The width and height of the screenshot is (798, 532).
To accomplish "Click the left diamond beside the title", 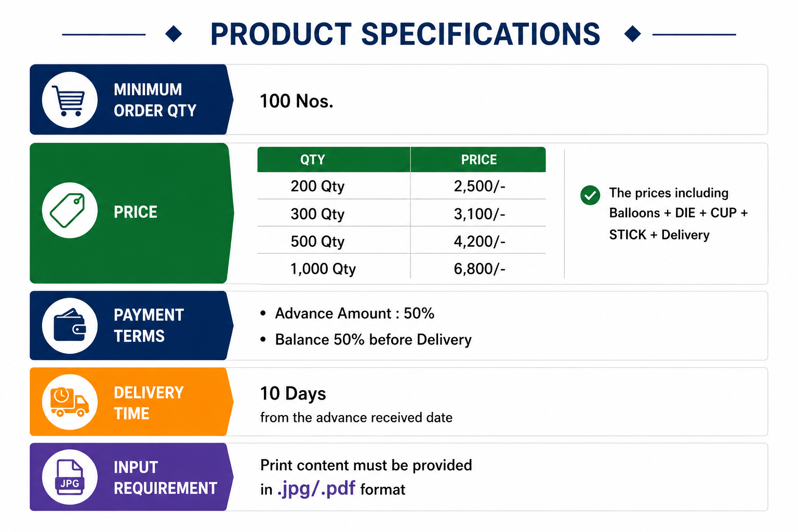I will point(174,34).
